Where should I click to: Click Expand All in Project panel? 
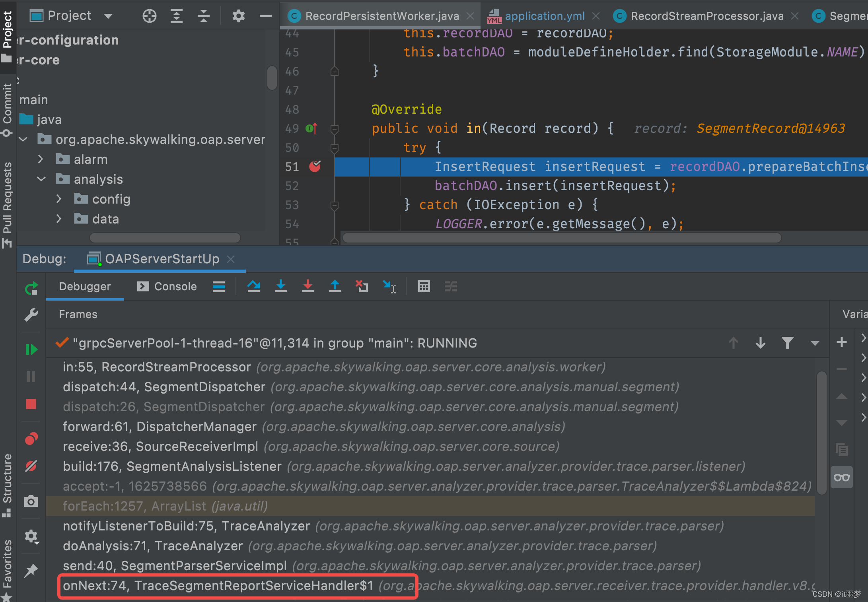click(176, 16)
